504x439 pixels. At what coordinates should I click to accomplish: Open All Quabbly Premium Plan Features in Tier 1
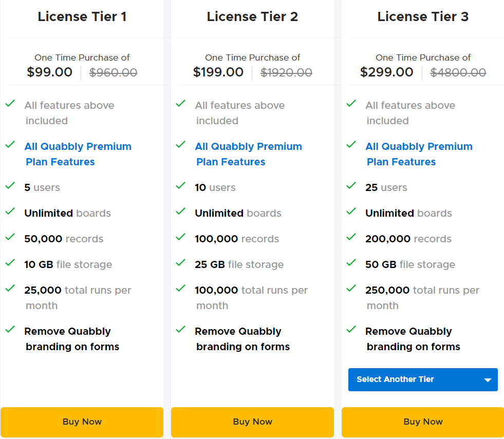(78, 154)
